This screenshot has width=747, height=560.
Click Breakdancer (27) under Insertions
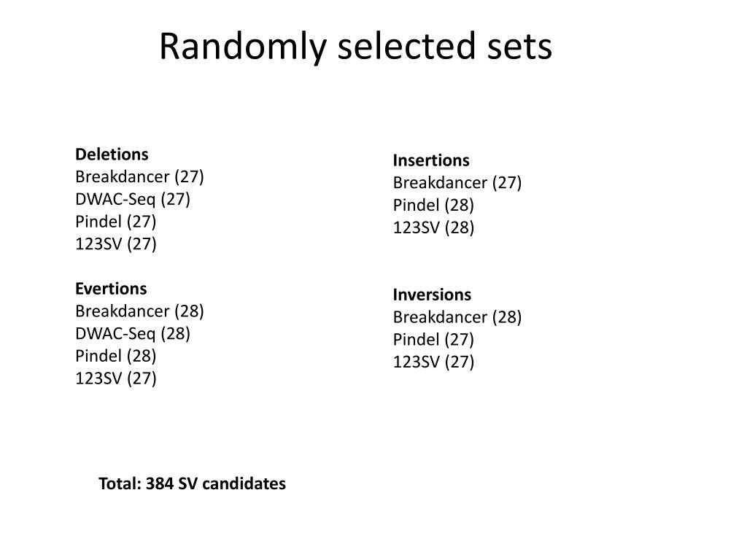pyautogui.click(x=457, y=183)
